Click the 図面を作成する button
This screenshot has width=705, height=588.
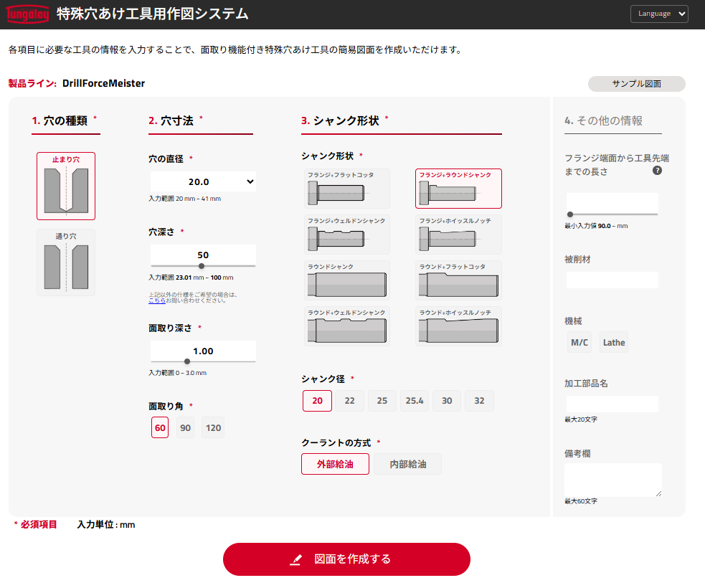click(346, 559)
